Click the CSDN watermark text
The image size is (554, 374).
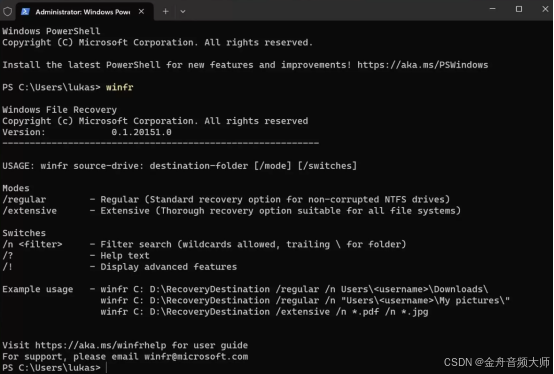point(496,362)
